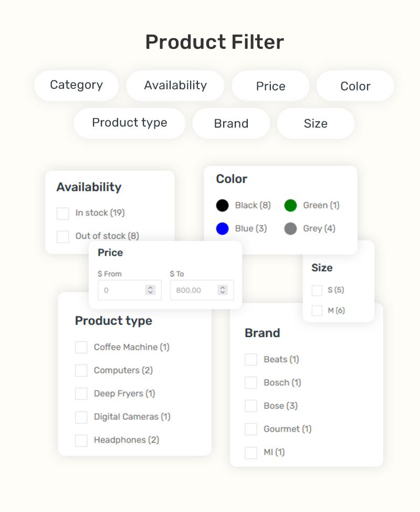Select the Grey color swatch
420x512 pixels.
[291, 228]
